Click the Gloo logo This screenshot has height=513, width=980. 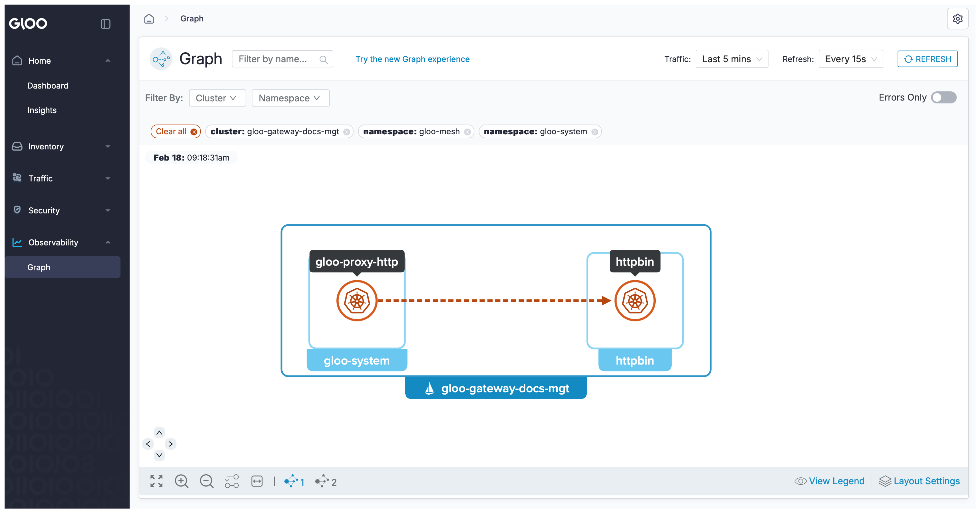pos(28,24)
